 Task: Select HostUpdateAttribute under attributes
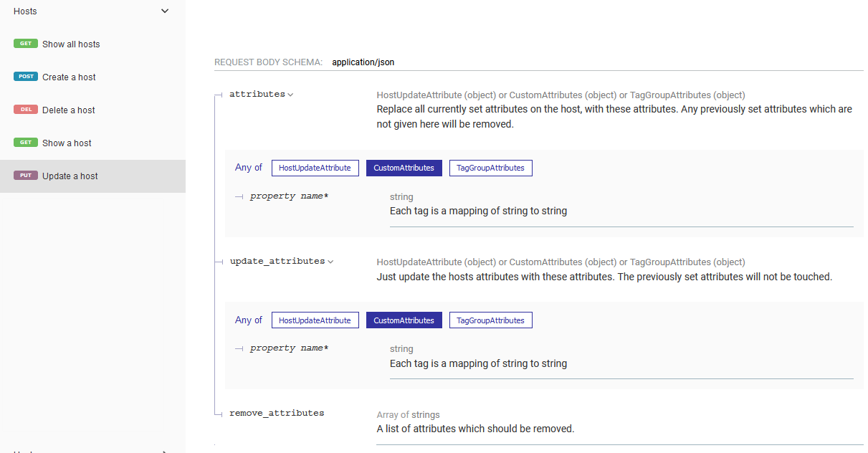point(315,168)
